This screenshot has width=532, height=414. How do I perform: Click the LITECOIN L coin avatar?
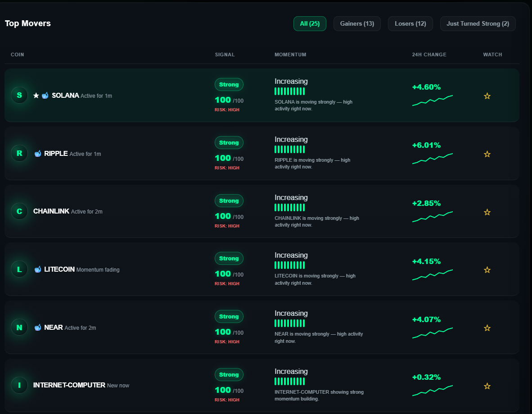coord(19,269)
